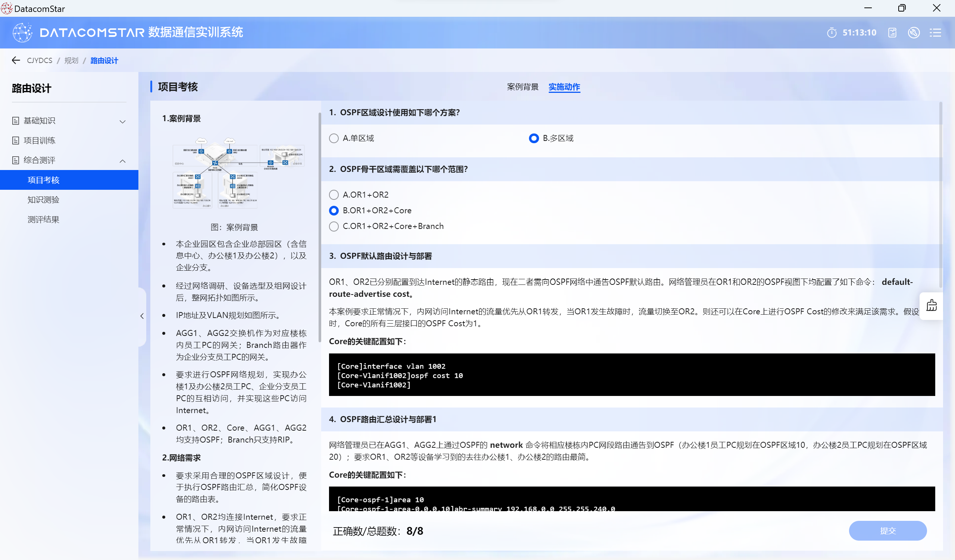This screenshot has height=560, width=955.
Task: Open the notes document icon in header
Action: point(892,32)
